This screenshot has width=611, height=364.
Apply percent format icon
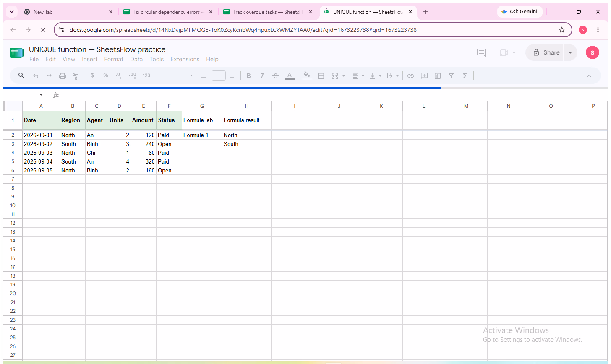point(106,76)
